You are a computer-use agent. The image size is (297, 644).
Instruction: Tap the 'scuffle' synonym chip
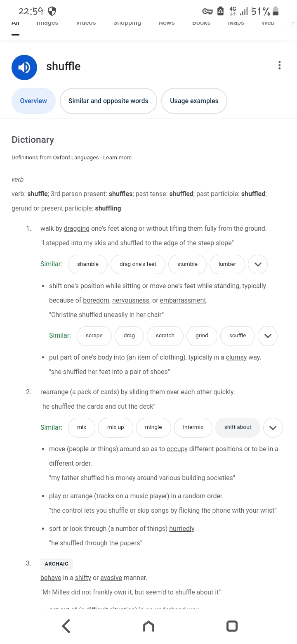(238, 336)
